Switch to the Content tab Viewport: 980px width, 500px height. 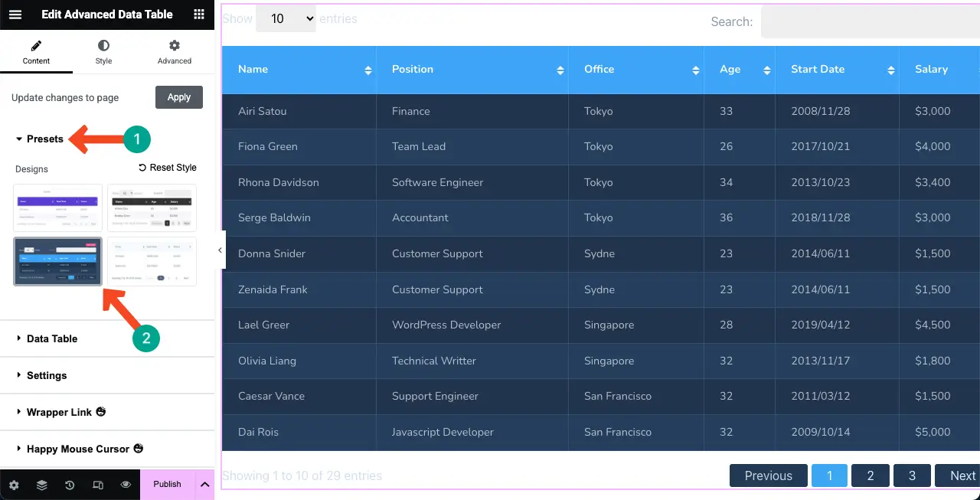click(x=36, y=52)
